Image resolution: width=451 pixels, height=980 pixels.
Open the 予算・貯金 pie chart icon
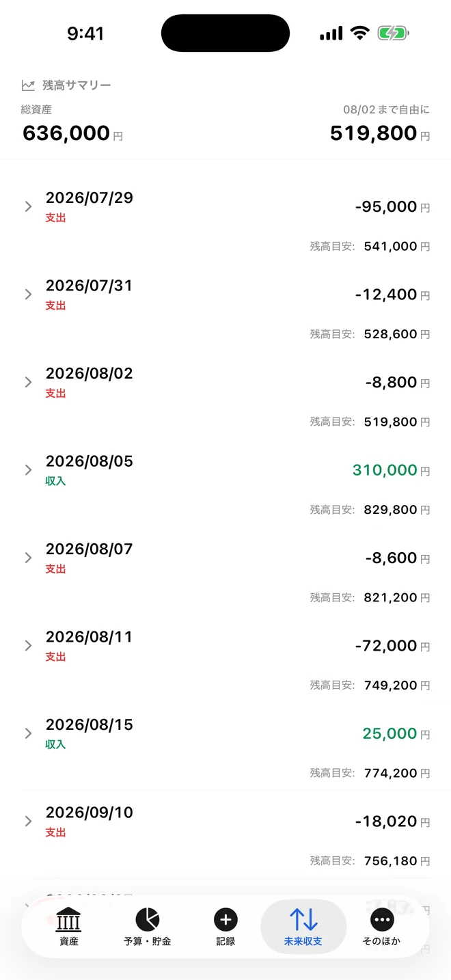coord(148,919)
